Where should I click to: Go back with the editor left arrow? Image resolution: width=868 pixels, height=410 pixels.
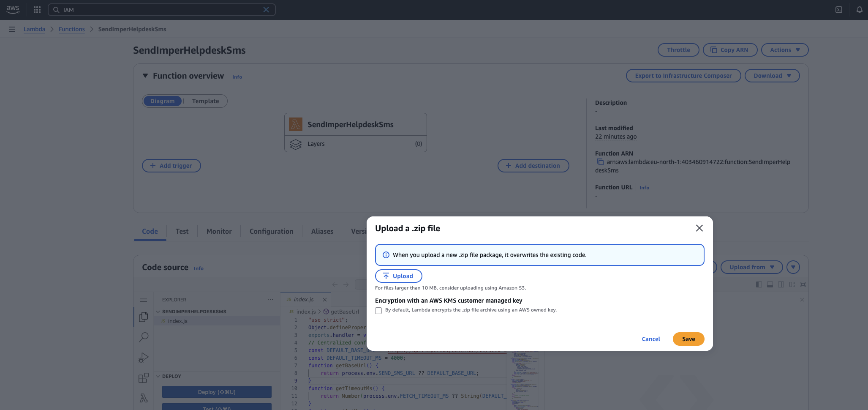(x=335, y=284)
